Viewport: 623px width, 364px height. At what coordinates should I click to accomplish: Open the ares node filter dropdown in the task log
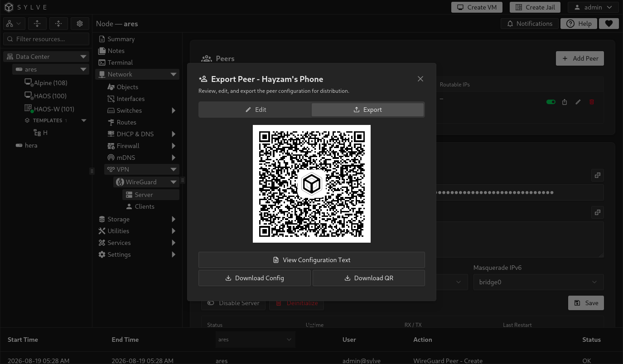click(255, 340)
